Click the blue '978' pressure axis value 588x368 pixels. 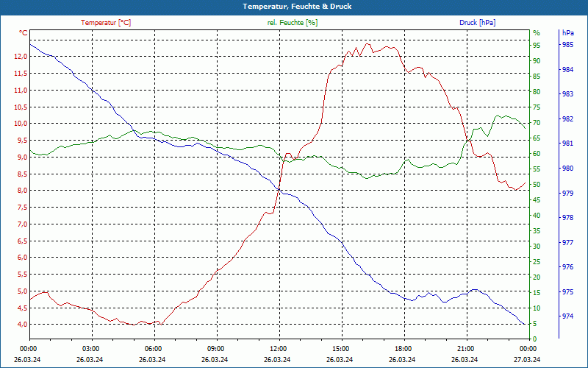[567, 218]
